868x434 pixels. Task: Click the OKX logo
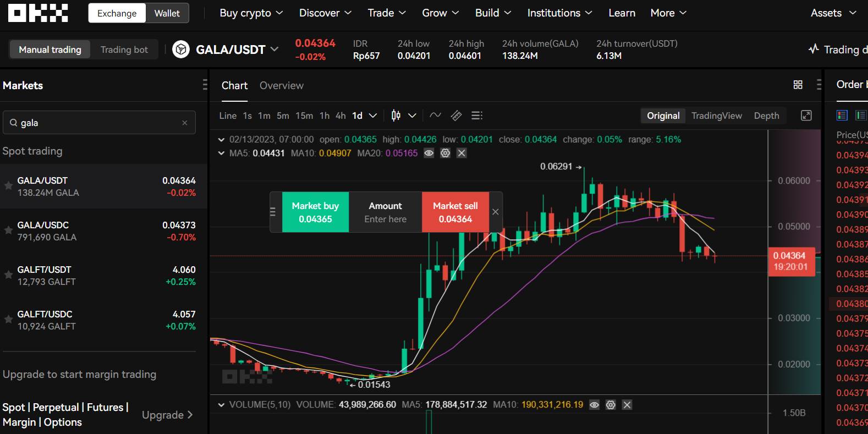pyautogui.click(x=38, y=13)
